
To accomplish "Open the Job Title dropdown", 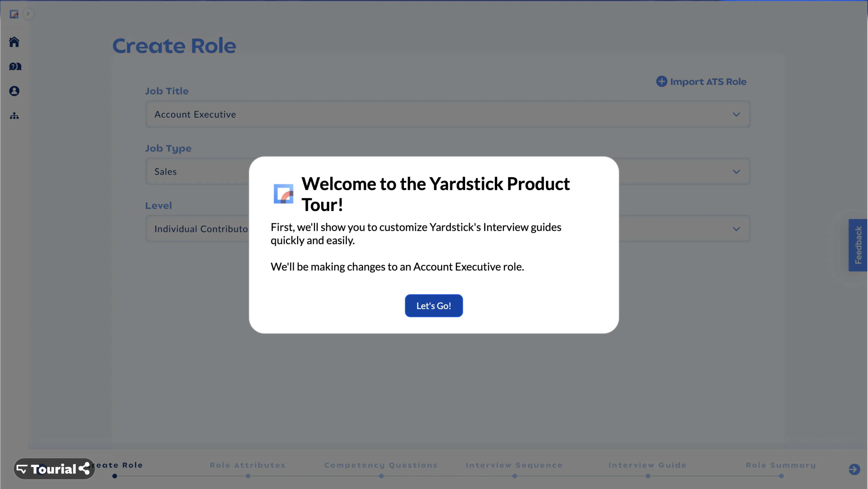I will point(448,114).
